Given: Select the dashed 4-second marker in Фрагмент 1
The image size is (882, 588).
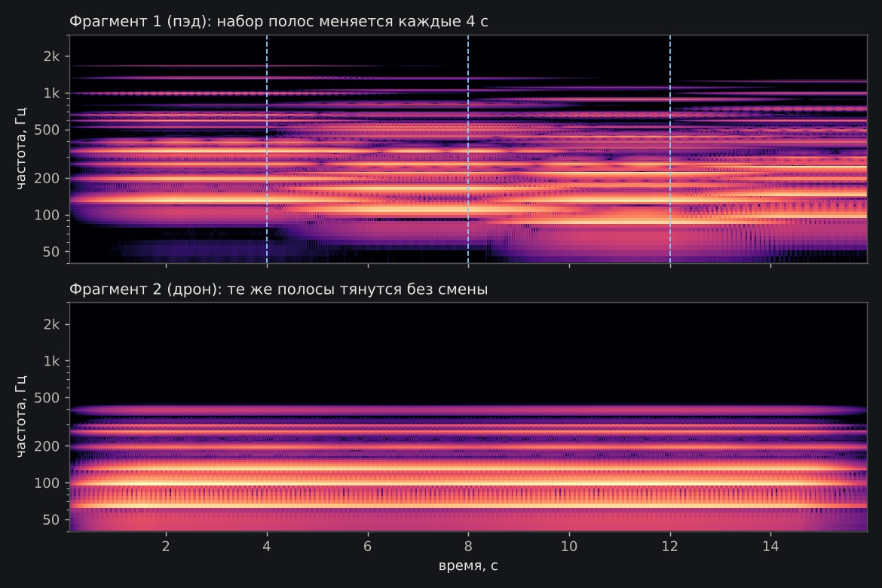Looking at the screenshot, I should tap(267, 149).
